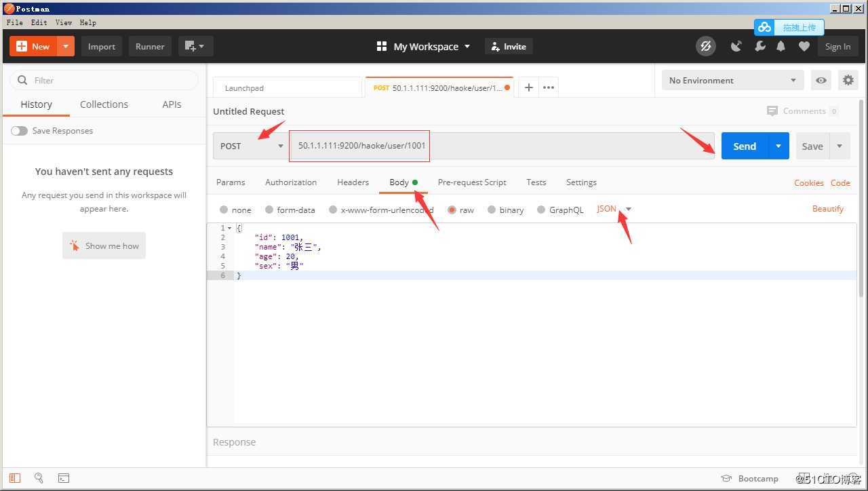This screenshot has height=491, width=868.
Task: Click the satellite capture requests icon
Action: click(736, 46)
